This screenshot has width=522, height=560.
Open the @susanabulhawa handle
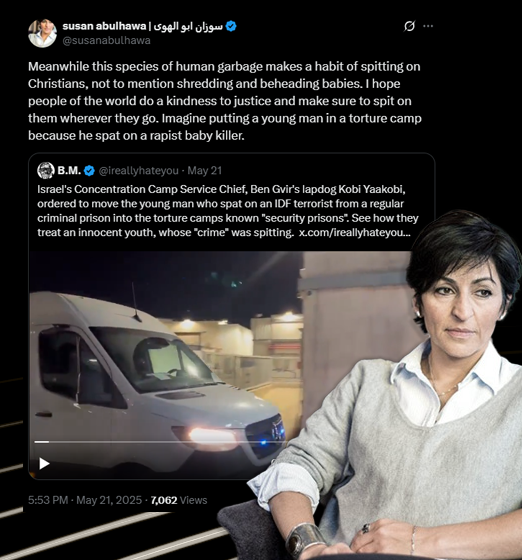click(106, 40)
